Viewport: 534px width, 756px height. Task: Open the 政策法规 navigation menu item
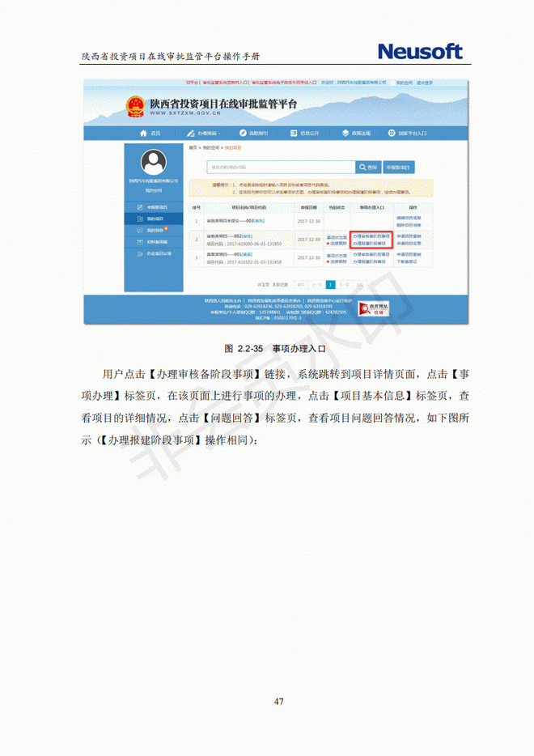361,133
